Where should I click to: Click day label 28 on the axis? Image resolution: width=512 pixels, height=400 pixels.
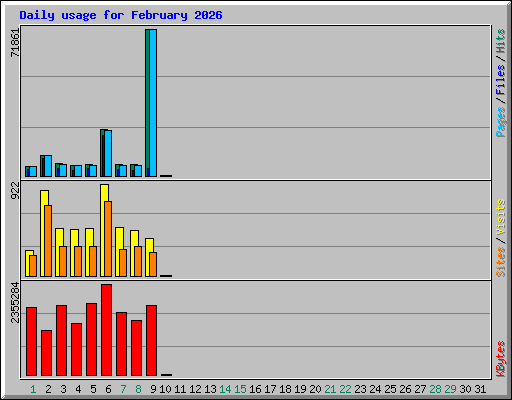[435, 389]
